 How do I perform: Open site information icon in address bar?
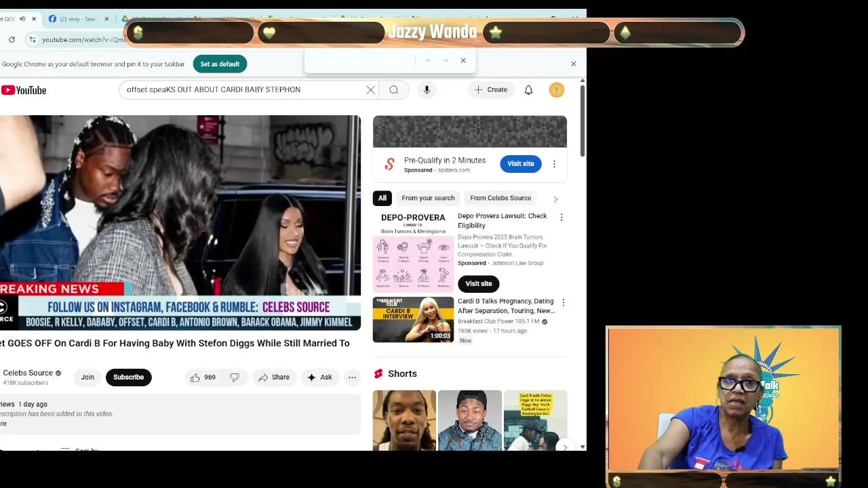[33, 39]
